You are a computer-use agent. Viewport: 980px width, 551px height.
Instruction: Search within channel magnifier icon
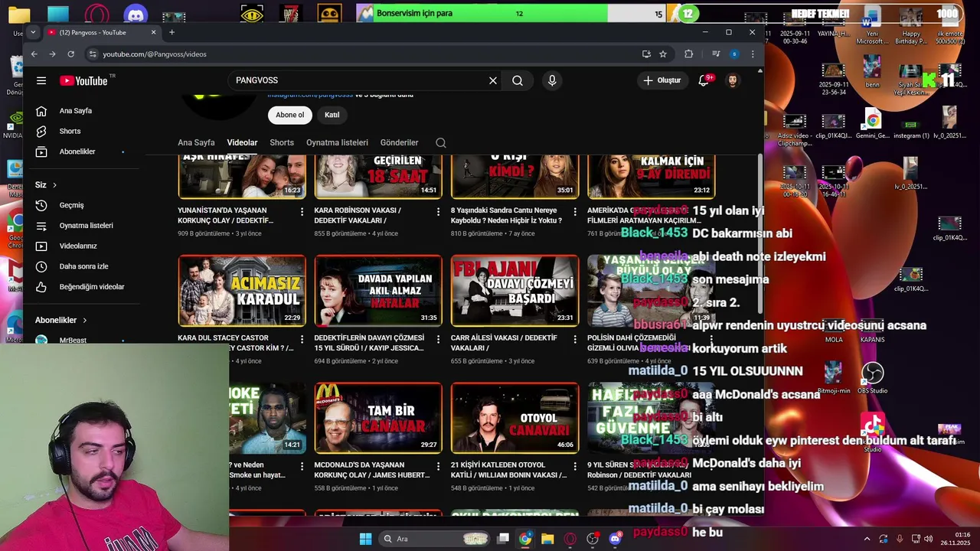(x=441, y=142)
